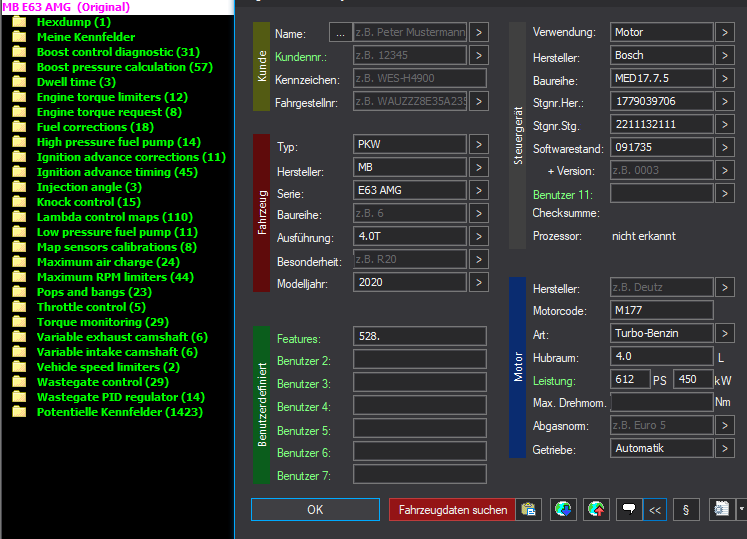The image size is (747, 539).
Task: Click the folder icon of Throttle control
Action: [19, 307]
